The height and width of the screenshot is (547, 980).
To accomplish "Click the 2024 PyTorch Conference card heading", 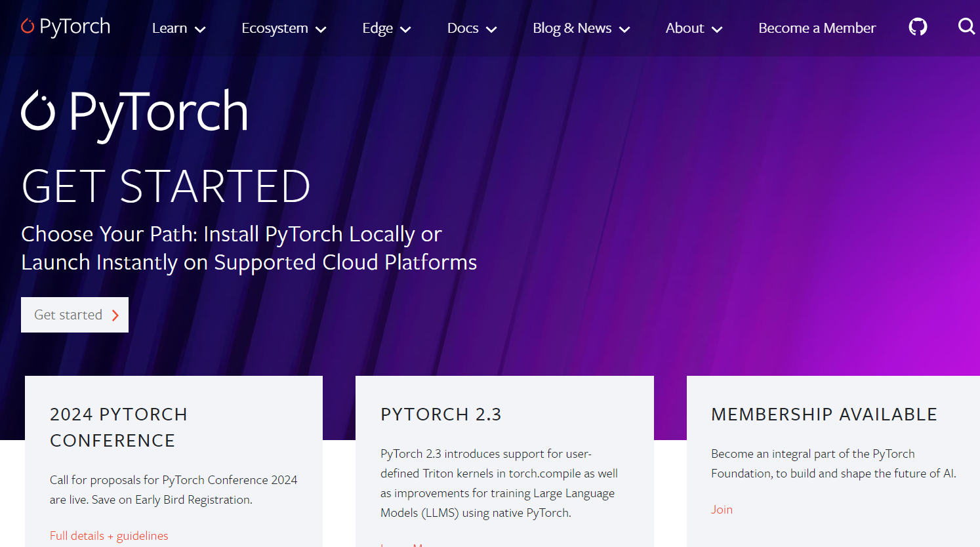I will [x=119, y=428].
